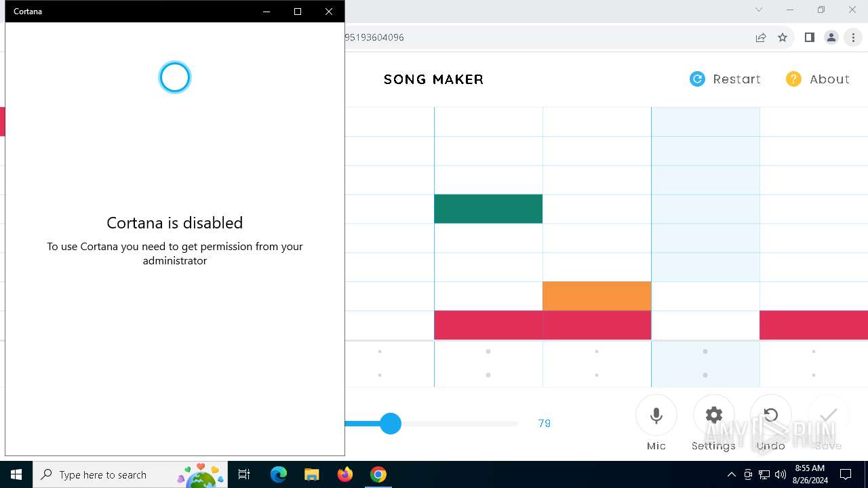Screen dimensions: 868x488
Task: Adjust the tempo slider handle
Action: click(391, 424)
